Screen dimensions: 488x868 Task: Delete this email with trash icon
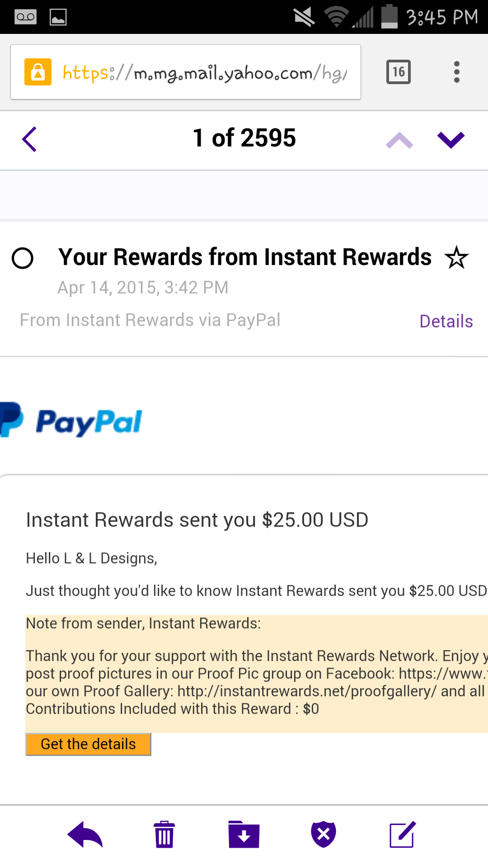[164, 835]
